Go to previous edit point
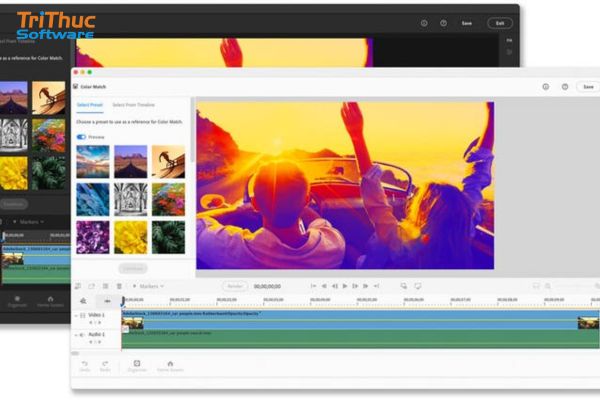The height and width of the screenshot is (400, 600). click(x=313, y=286)
